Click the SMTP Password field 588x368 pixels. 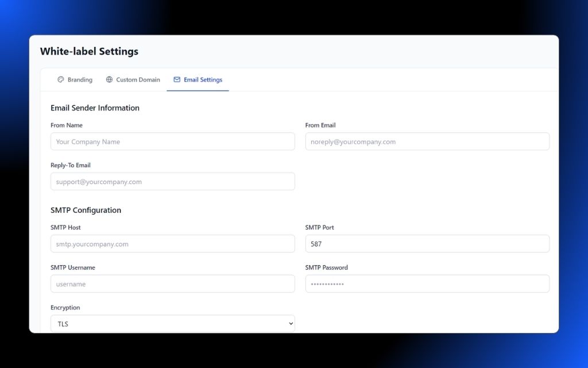(x=427, y=283)
